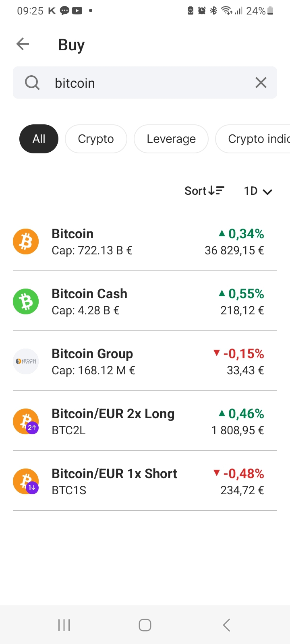Open the Sort options
This screenshot has height=644, width=290.
point(204,191)
